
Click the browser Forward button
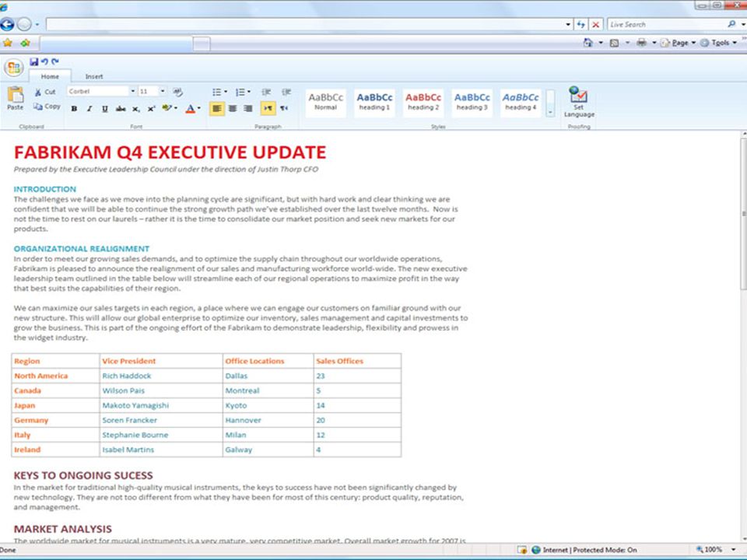click(x=24, y=24)
